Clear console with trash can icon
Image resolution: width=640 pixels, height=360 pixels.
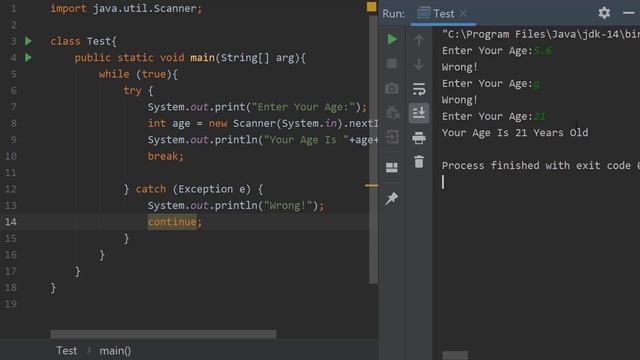click(419, 162)
